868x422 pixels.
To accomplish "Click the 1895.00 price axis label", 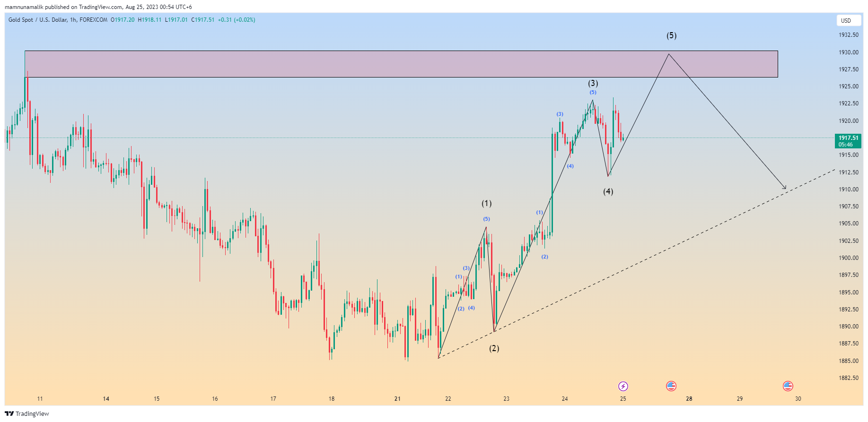I will [x=849, y=293].
